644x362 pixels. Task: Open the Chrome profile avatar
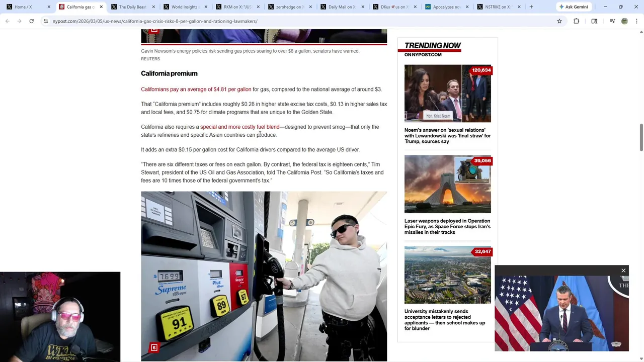[x=624, y=21]
